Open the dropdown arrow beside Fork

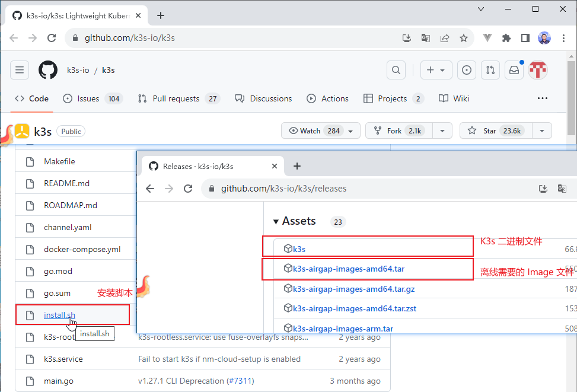[442, 130]
